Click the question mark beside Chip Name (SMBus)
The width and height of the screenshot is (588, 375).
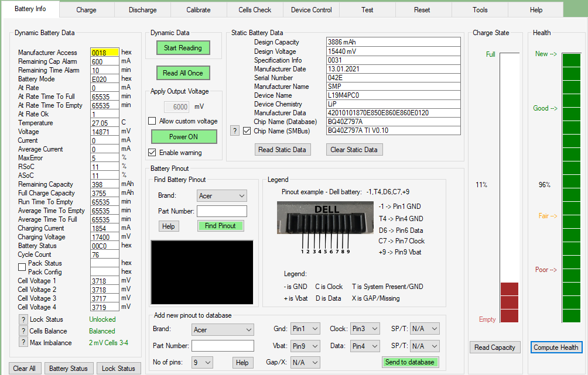(234, 130)
